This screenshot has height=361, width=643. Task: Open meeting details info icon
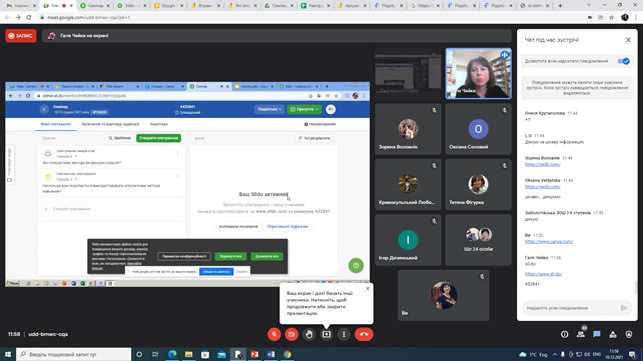tap(565, 334)
